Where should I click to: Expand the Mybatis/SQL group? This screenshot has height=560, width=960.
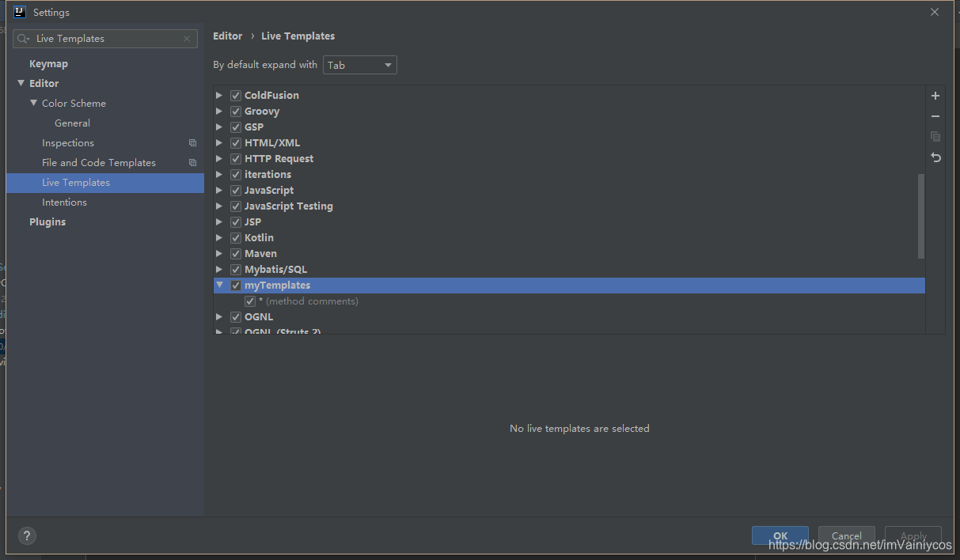click(219, 270)
